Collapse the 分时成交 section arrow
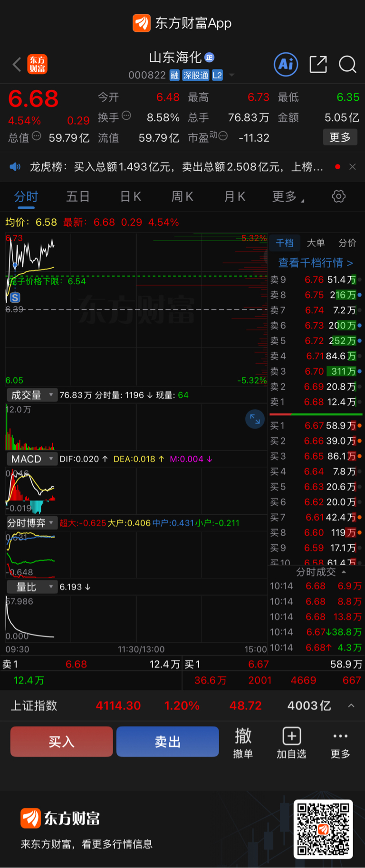Screen dimensions: 365x868 coord(344,572)
